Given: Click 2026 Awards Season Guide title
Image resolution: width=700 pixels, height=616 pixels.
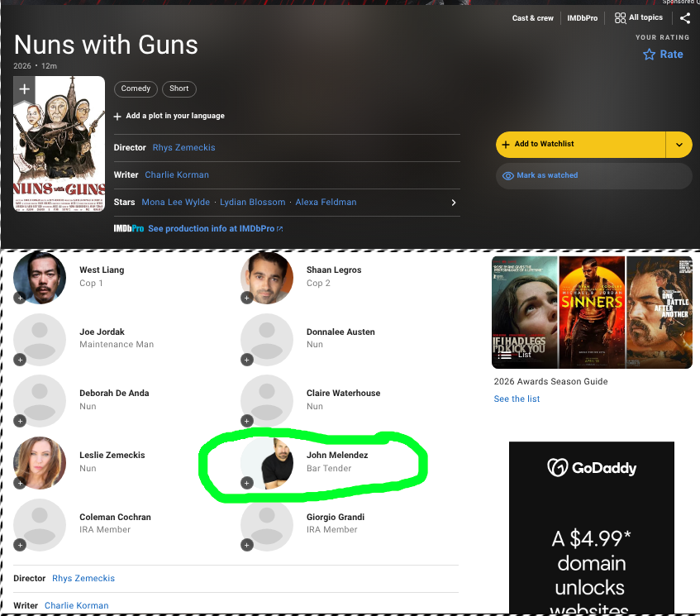Looking at the screenshot, I should tap(550, 381).
